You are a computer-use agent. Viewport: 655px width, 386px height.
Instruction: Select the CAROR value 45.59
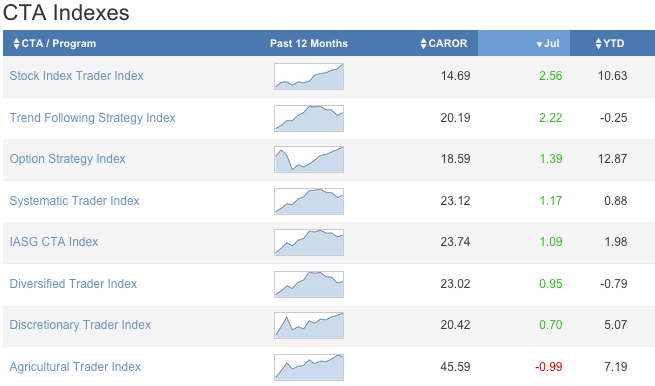pyautogui.click(x=455, y=367)
